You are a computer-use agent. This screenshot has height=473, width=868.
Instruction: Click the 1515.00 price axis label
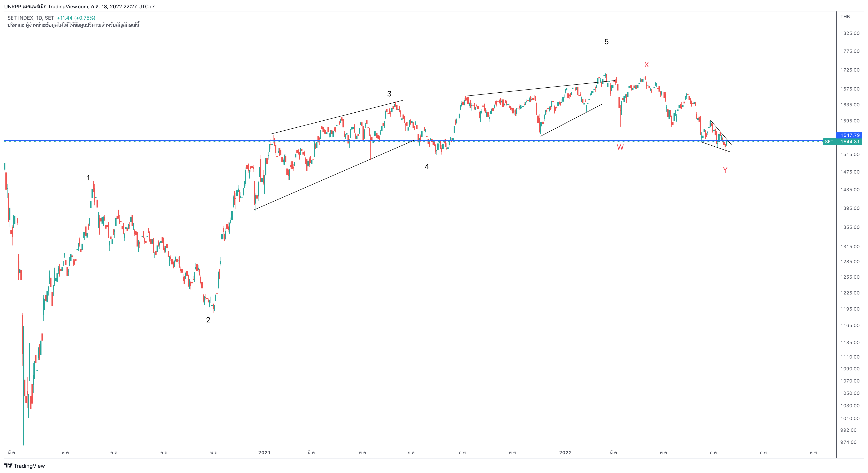tap(850, 154)
